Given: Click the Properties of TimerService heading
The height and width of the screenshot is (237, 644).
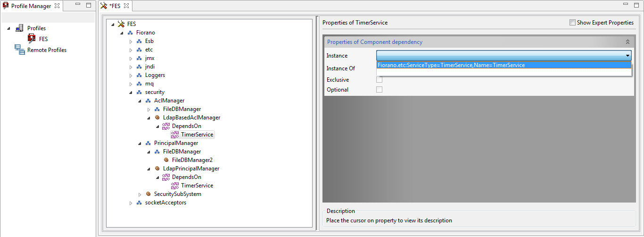Looking at the screenshot, I should [355, 23].
